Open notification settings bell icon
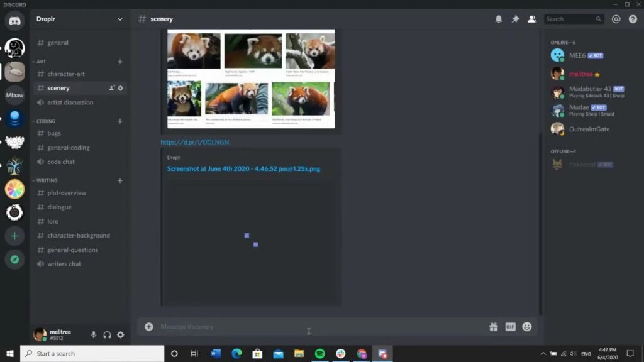The width and height of the screenshot is (644, 362). (499, 19)
